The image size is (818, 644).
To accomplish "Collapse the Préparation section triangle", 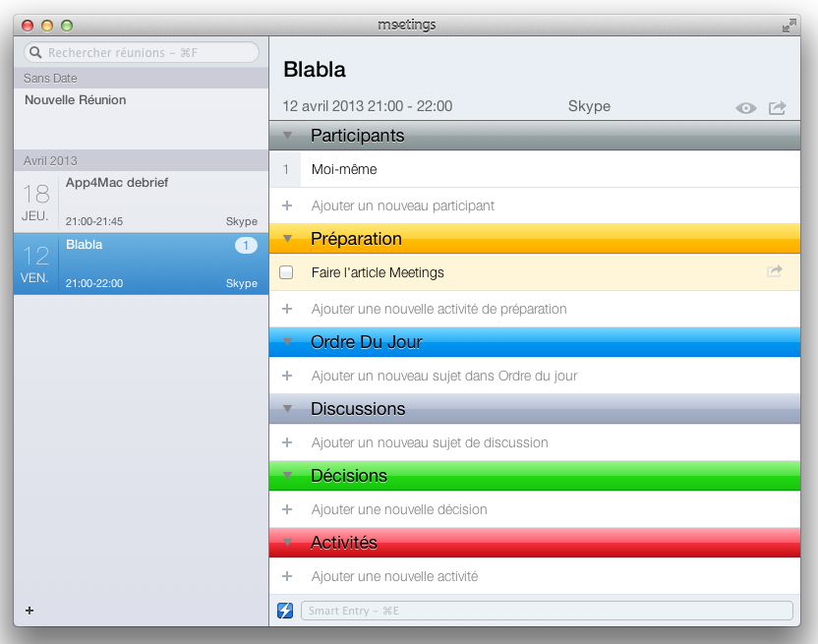I will 287,239.
